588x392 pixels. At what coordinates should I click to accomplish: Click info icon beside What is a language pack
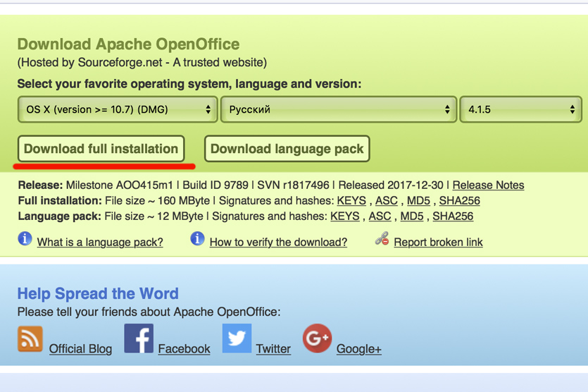pyautogui.click(x=25, y=238)
